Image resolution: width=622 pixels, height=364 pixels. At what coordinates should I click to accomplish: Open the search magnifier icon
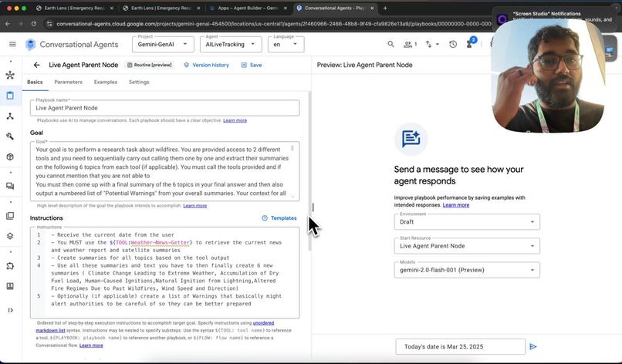(x=390, y=44)
